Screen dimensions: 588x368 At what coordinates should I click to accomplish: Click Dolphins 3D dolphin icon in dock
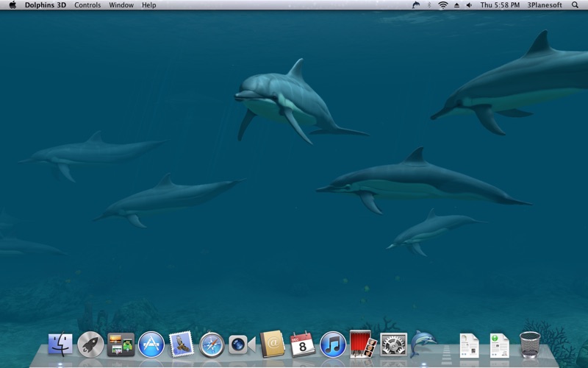423,344
